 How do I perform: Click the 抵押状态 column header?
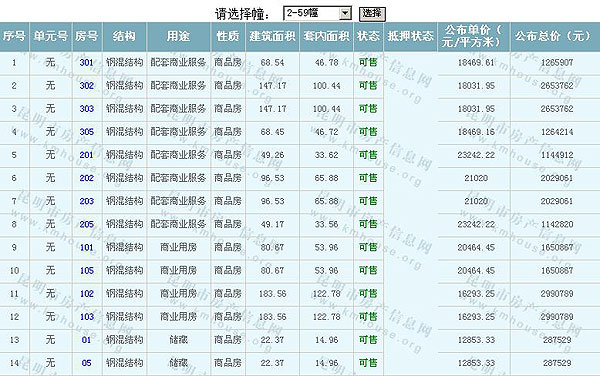pos(410,36)
